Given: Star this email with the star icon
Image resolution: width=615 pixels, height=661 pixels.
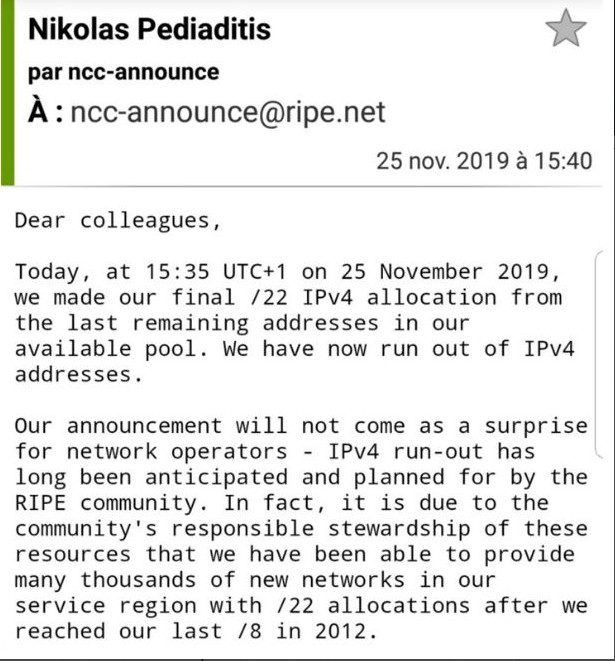Looking at the screenshot, I should [566, 29].
